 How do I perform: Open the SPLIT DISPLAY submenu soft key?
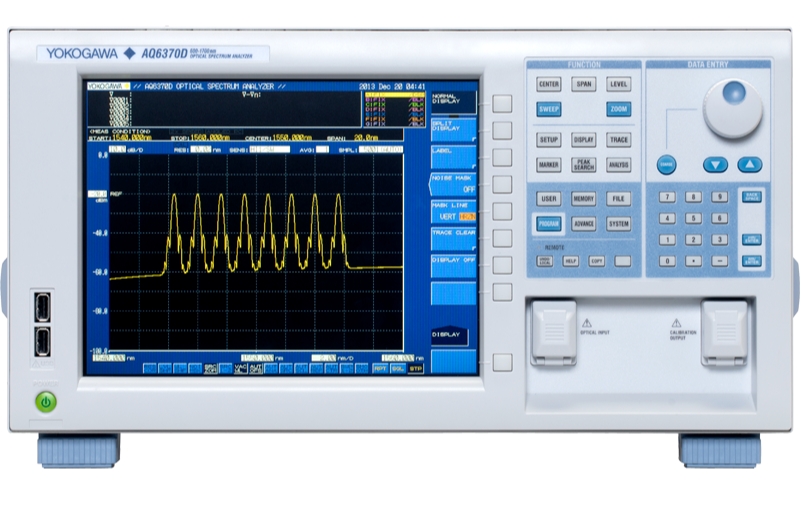tap(453, 128)
